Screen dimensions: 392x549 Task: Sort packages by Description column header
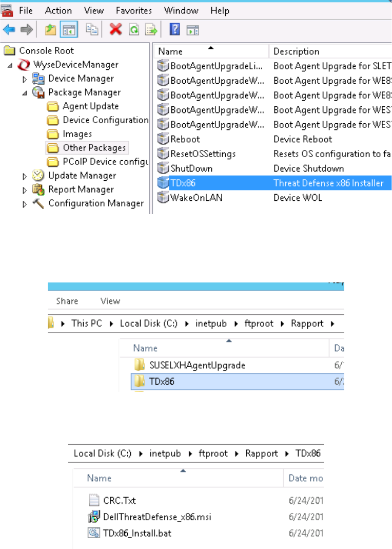(x=330, y=51)
